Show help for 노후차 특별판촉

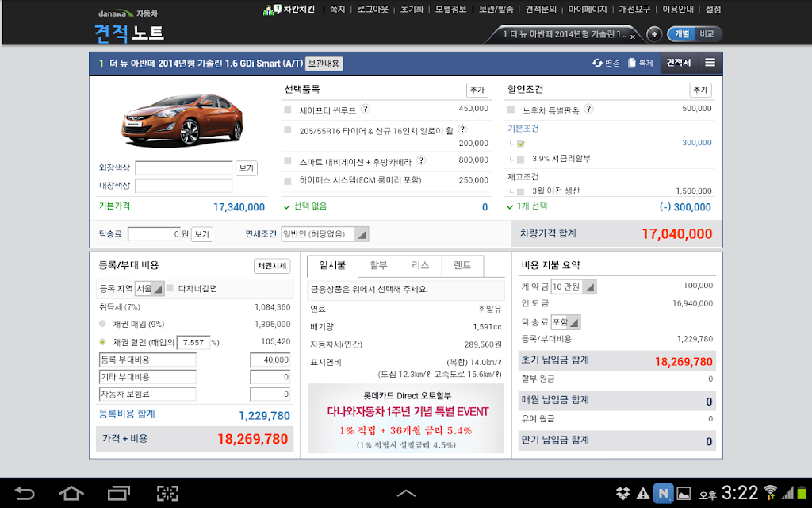[589, 109]
